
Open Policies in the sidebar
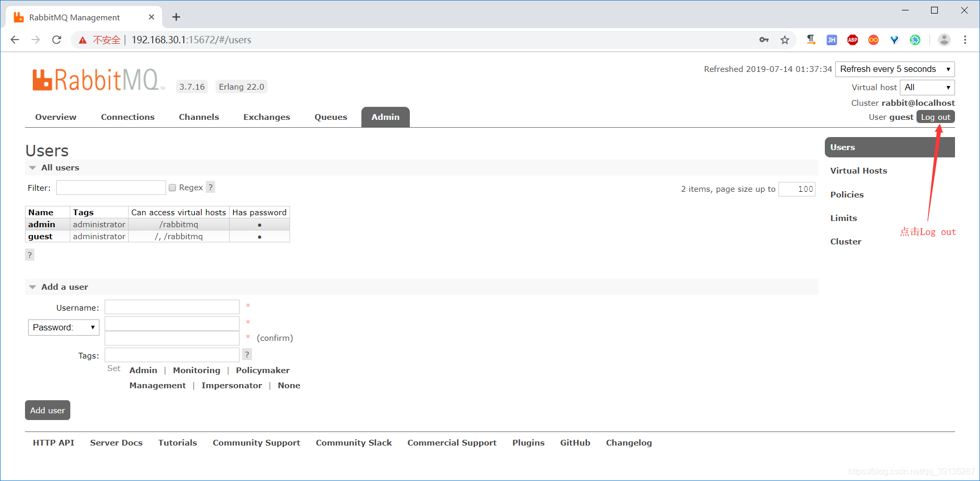[x=847, y=195]
